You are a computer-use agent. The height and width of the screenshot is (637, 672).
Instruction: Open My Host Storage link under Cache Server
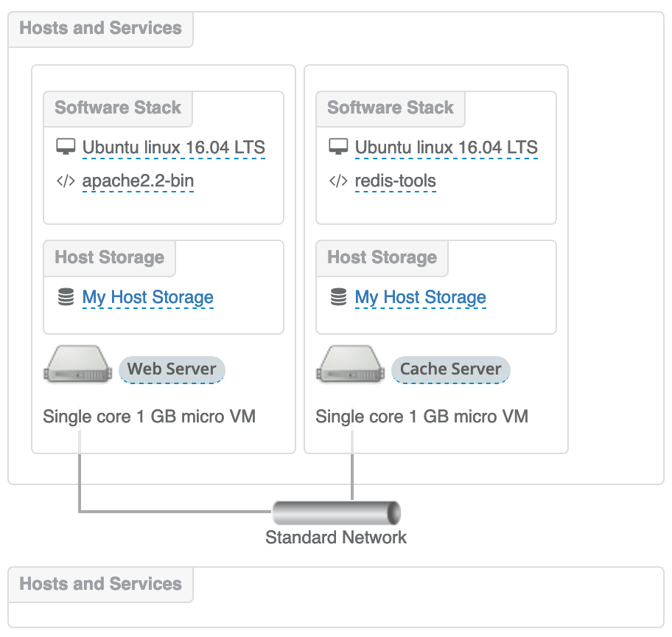coord(421,297)
